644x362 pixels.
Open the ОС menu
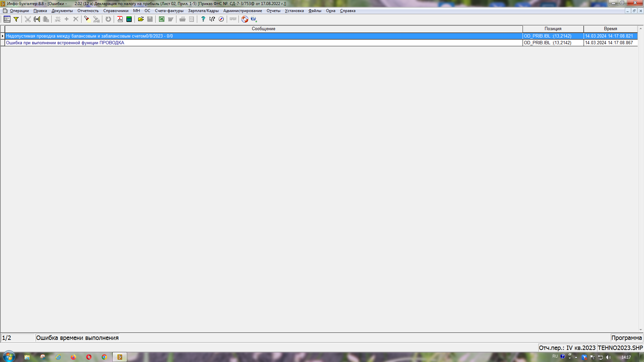coord(147,11)
